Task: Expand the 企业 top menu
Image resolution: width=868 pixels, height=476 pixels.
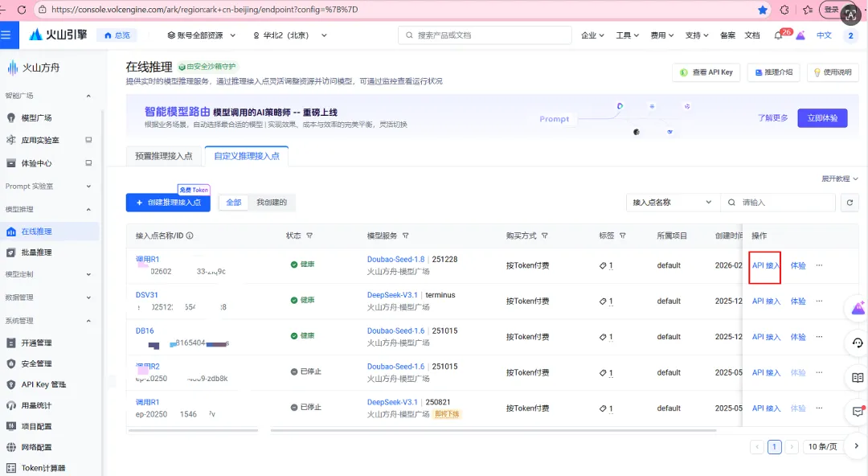Action: [592, 35]
